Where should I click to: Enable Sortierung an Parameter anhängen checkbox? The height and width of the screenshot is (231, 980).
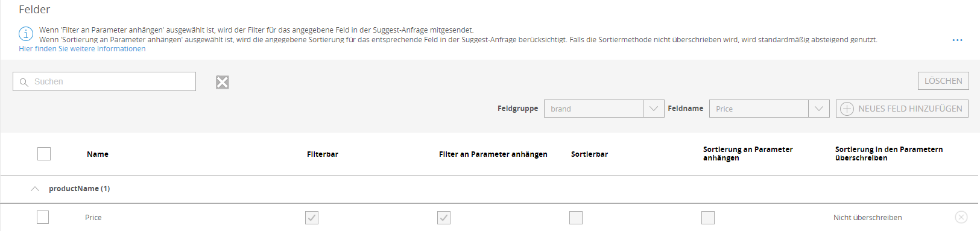pos(708,218)
